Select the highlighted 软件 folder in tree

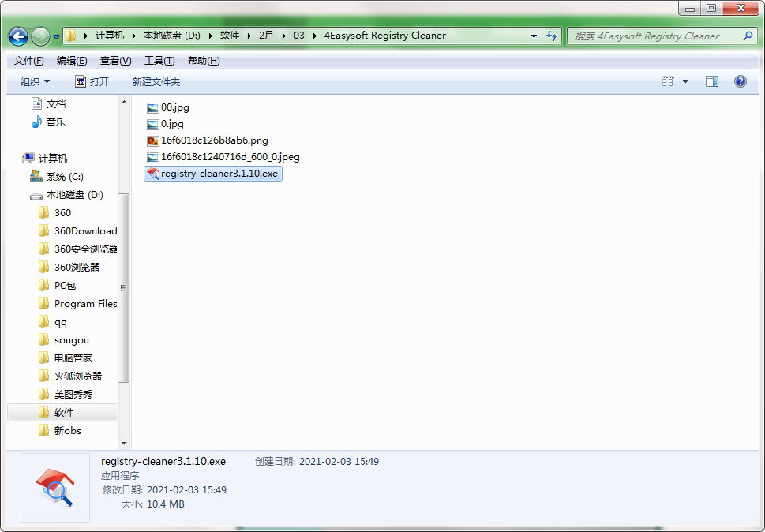pos(62,413)
